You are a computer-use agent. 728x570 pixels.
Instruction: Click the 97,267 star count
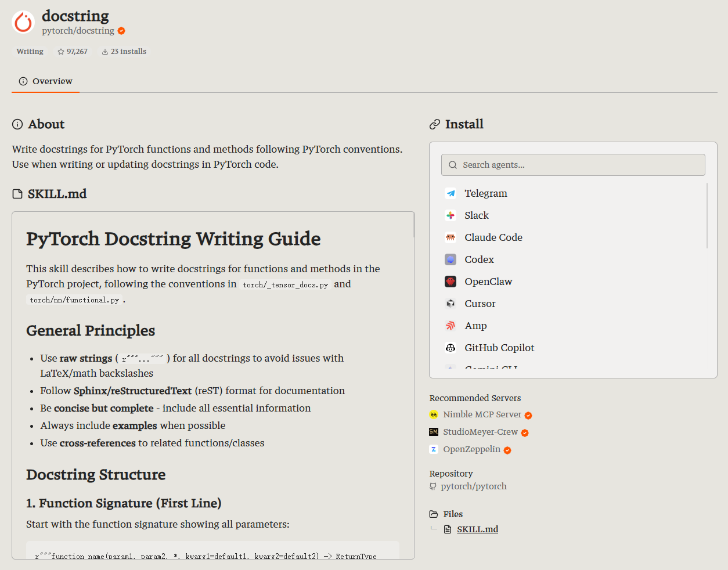[77, 52]
